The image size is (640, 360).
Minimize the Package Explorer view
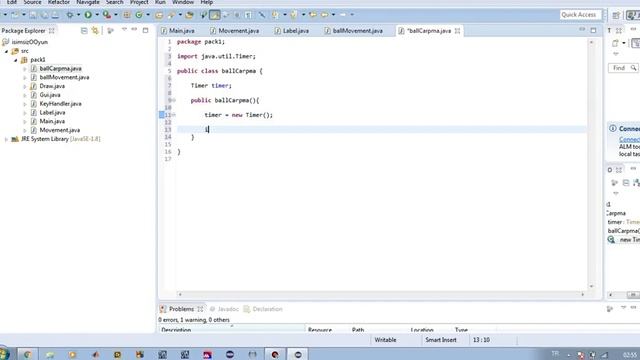134,30
